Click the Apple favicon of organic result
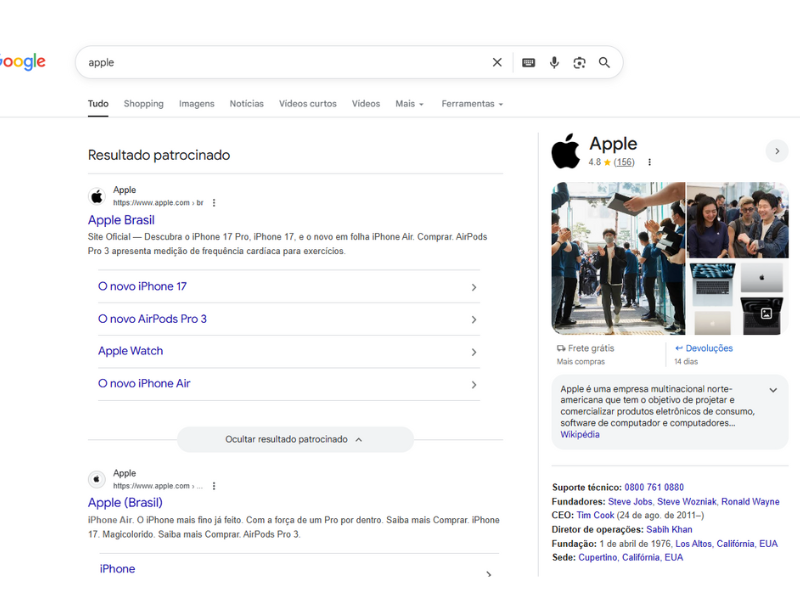 [x=97, y=479]
